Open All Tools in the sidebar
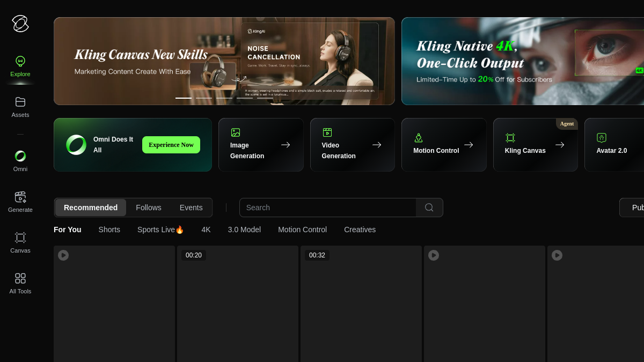The width and height of the screenshot is (644, 362). click(x=20, y=283)
